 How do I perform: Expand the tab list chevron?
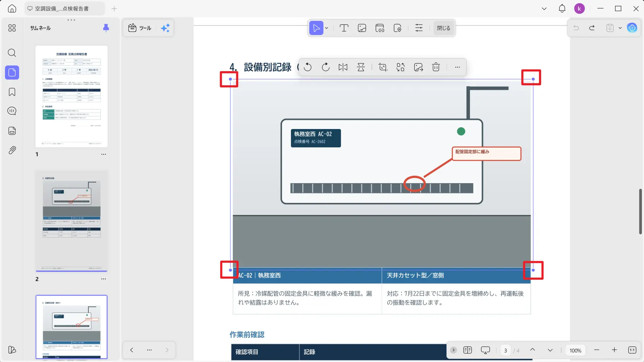(x=544, y=8)
